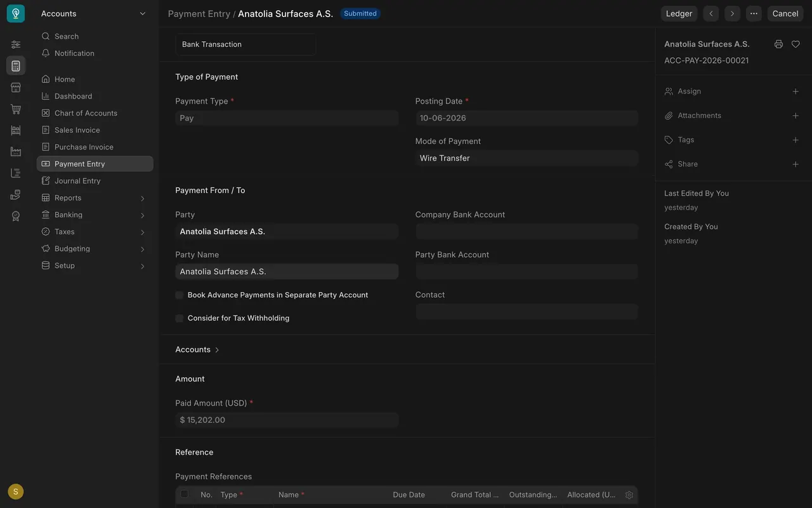The width and height of the screenshot is (812, 508).
Task: Select all rows checkbox in Payment References table
Action: click(185, 494)
